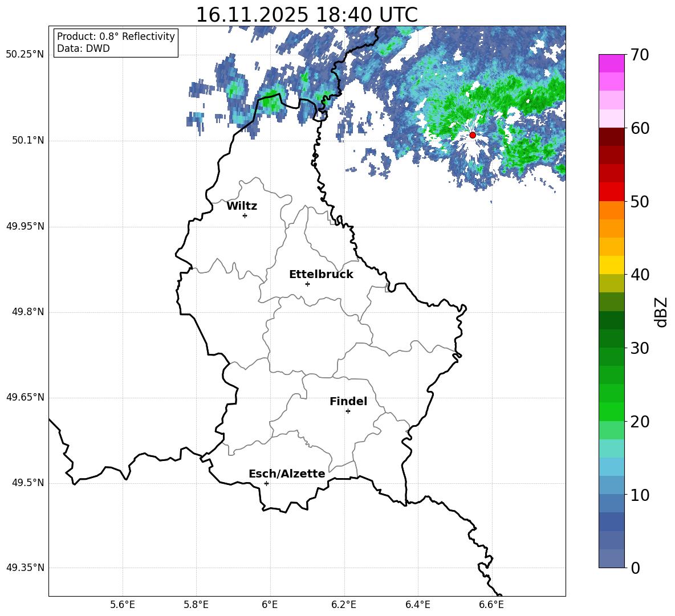675x616 pixels.
Task: Click the Esch/Alzette station cross marker
Action: click(x=266, y=483)
